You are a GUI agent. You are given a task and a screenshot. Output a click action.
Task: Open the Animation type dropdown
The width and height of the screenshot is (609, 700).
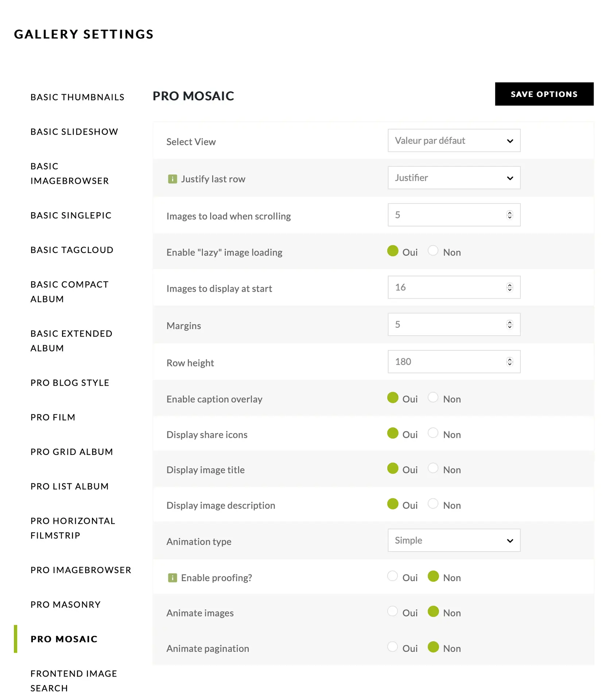[x=454, y=540]
